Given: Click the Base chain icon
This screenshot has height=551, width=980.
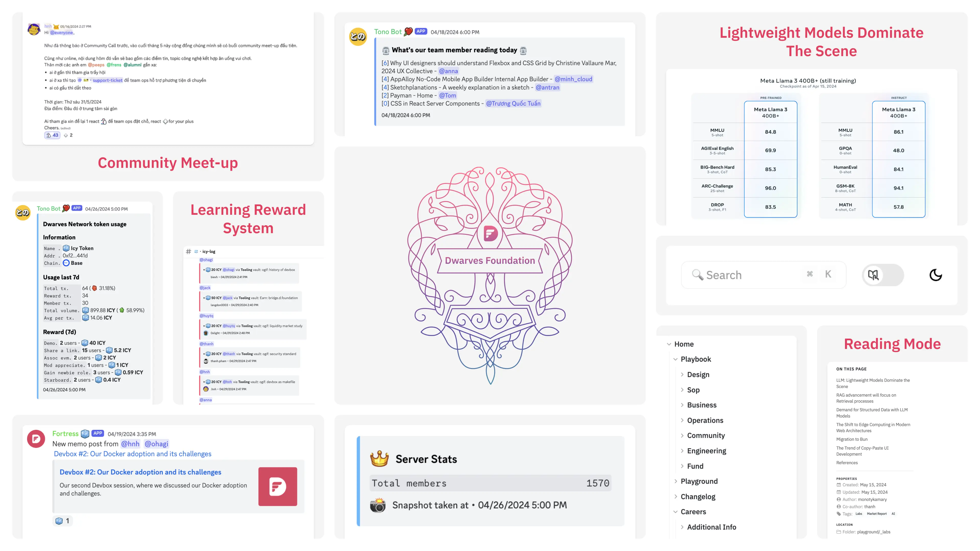Looking at the screenshot, I should [66, 263].
